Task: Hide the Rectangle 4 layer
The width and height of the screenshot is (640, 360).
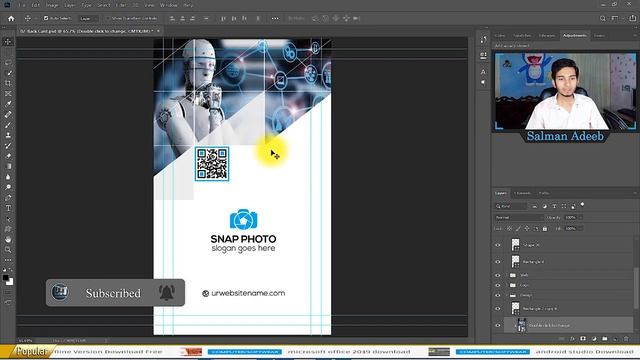Action: 498,262
